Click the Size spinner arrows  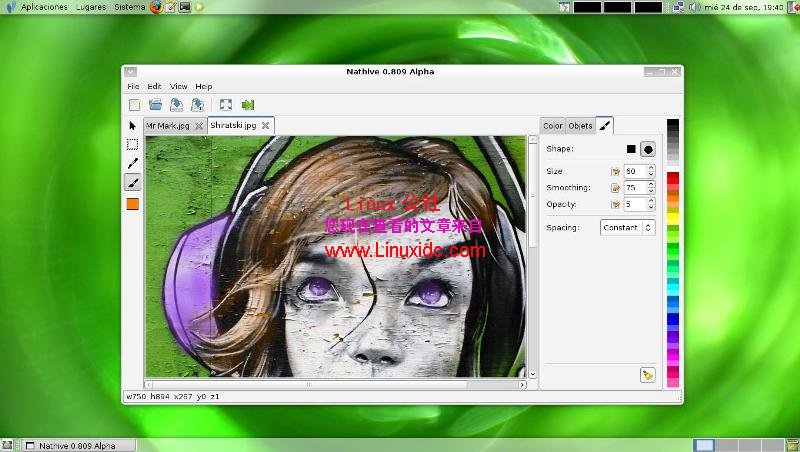pyautogui.click(x=651, y=171)
